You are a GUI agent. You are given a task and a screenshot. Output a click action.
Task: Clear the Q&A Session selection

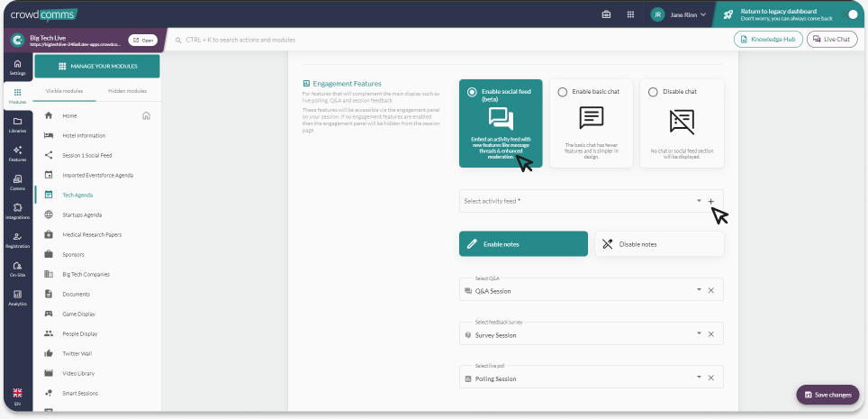click(x=710, y=290)
